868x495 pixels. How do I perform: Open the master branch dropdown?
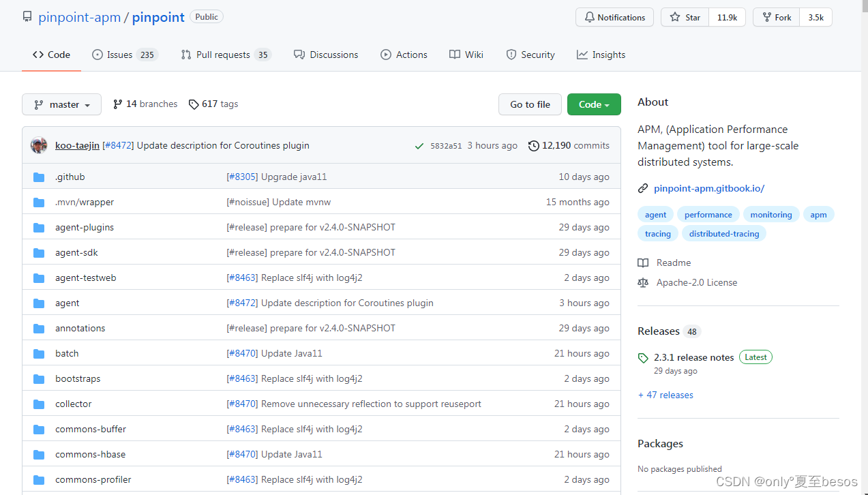click(61, 104)
